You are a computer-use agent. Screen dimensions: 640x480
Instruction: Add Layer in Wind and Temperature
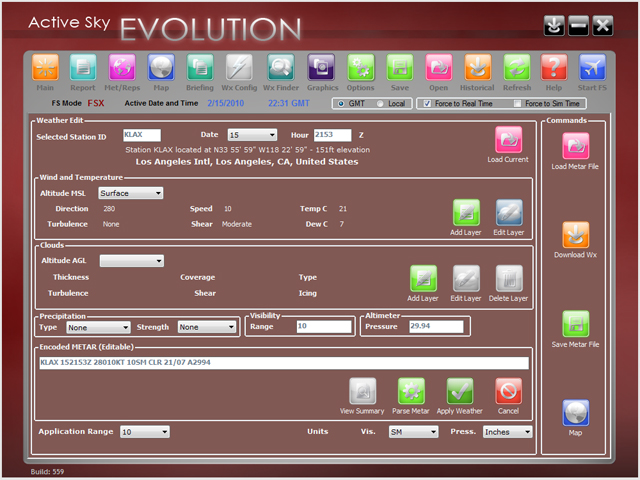466,212
